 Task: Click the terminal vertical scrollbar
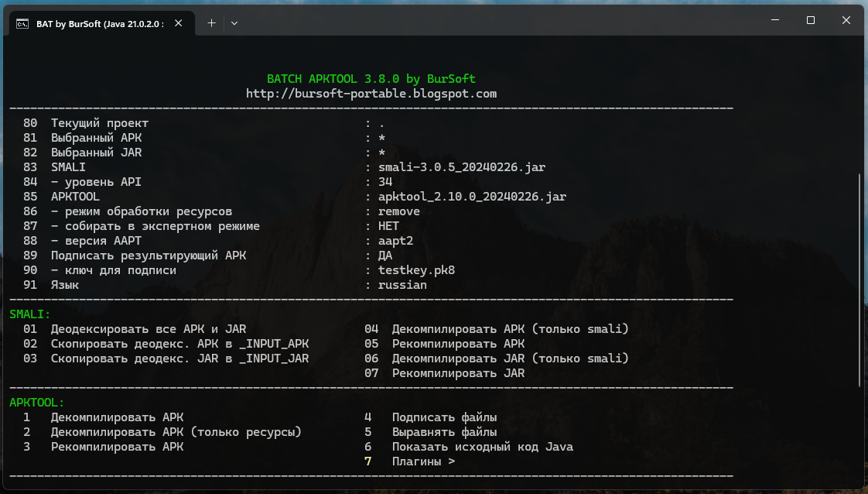859,280
